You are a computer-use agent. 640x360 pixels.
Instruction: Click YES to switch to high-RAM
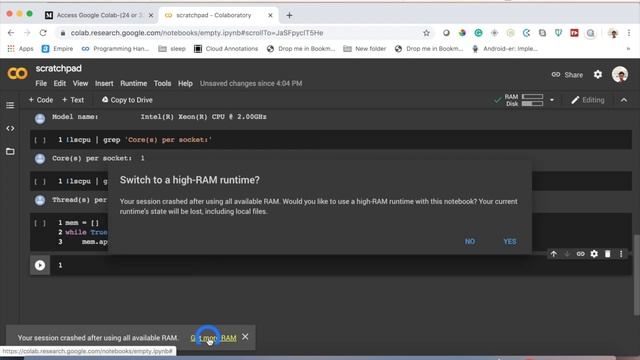tap(510, 241)
